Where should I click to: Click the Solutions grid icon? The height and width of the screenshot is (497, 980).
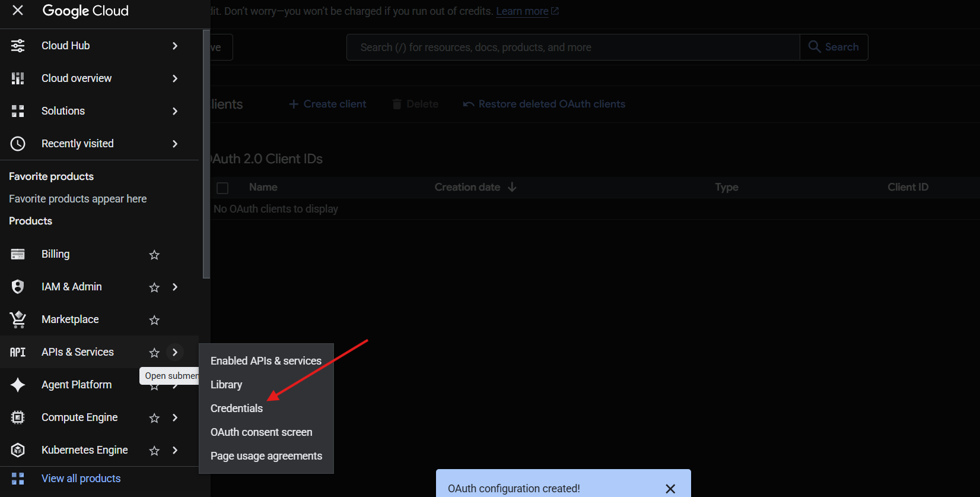point(18,111)
